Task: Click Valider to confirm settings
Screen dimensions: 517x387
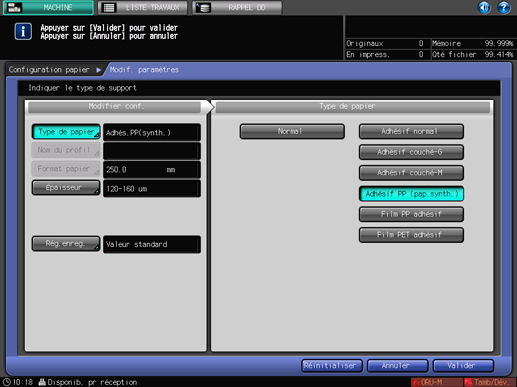Action: click(463, 366)
